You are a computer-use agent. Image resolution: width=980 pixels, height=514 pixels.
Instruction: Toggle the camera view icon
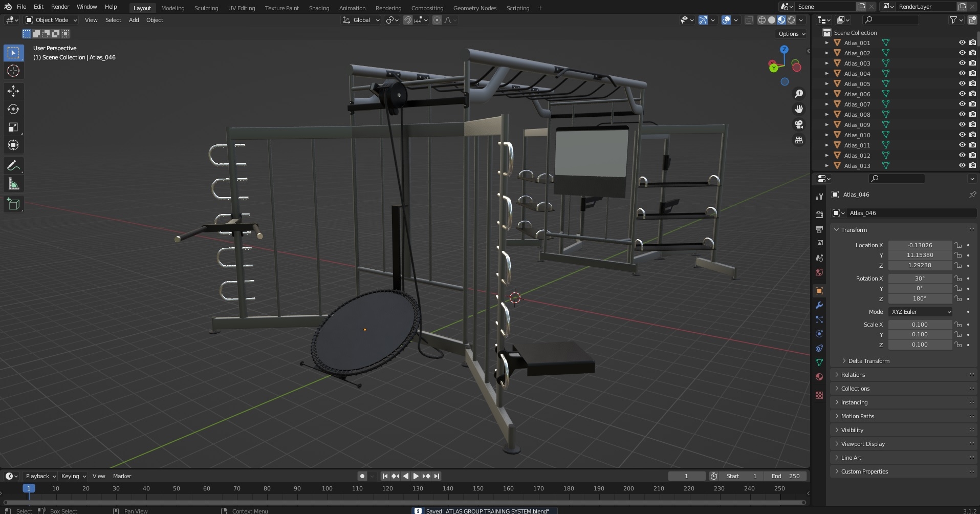click(798, 124)
